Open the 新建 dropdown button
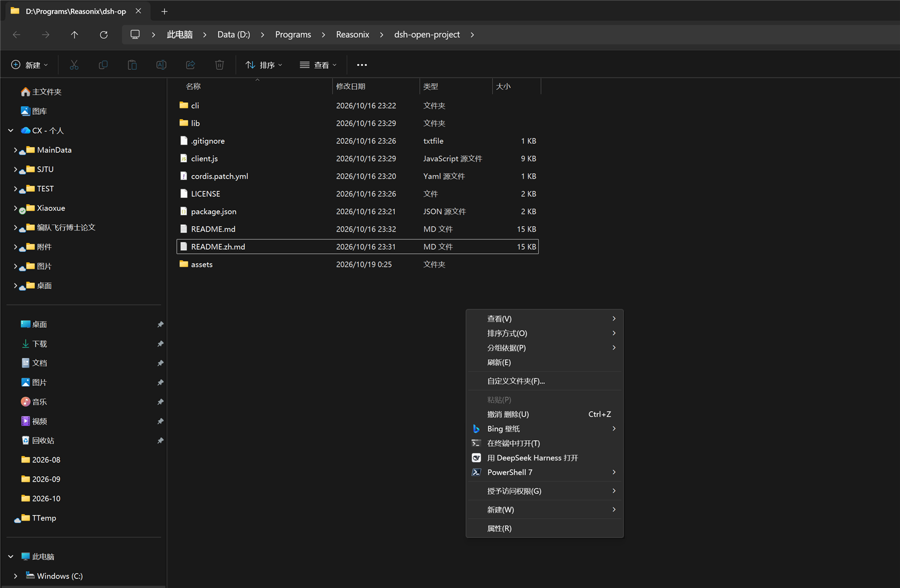The image size is (900, 588). [x=30, y=65]
